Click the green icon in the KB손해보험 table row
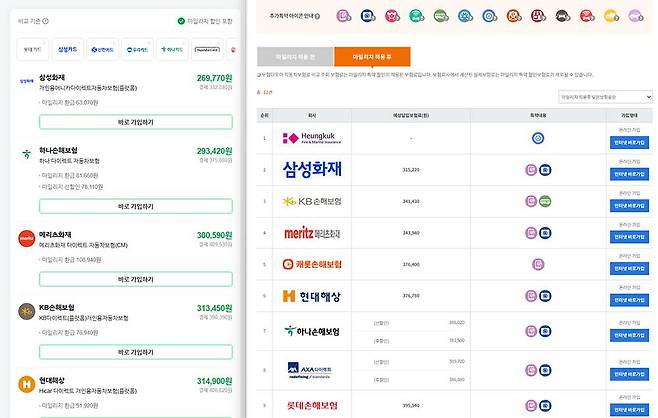The image size is (658, 418). point(545,201)
